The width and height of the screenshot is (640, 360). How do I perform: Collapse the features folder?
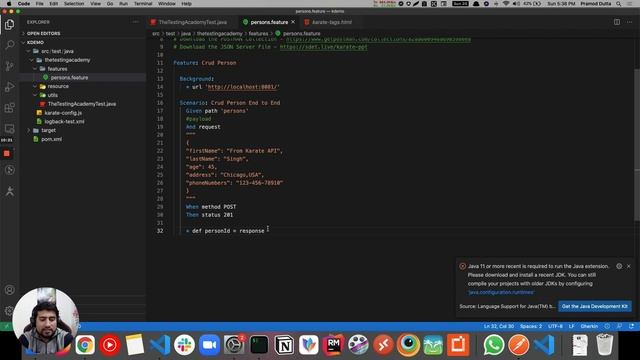57,69
